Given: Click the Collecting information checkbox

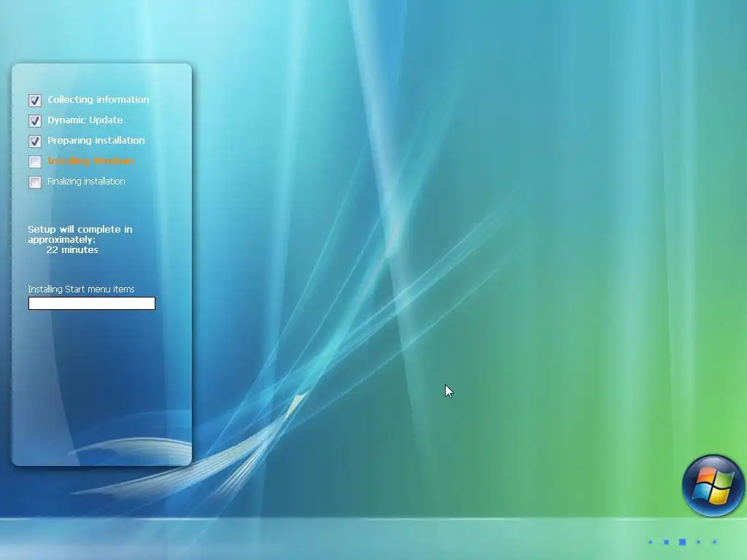Looking at the screenshot, I should coord(35,100).
